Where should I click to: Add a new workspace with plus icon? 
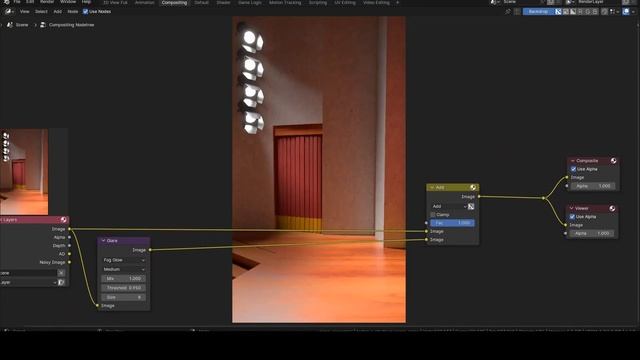(397, 2)
